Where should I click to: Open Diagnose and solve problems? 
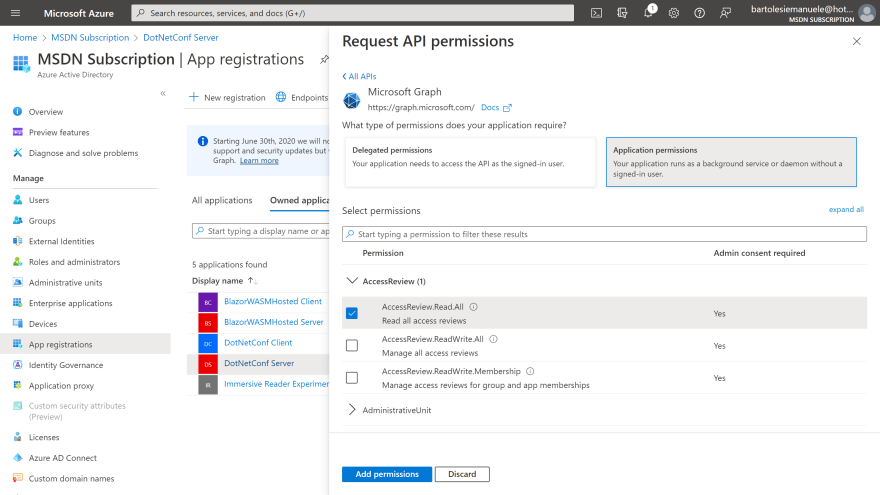(x=85, y=153)
